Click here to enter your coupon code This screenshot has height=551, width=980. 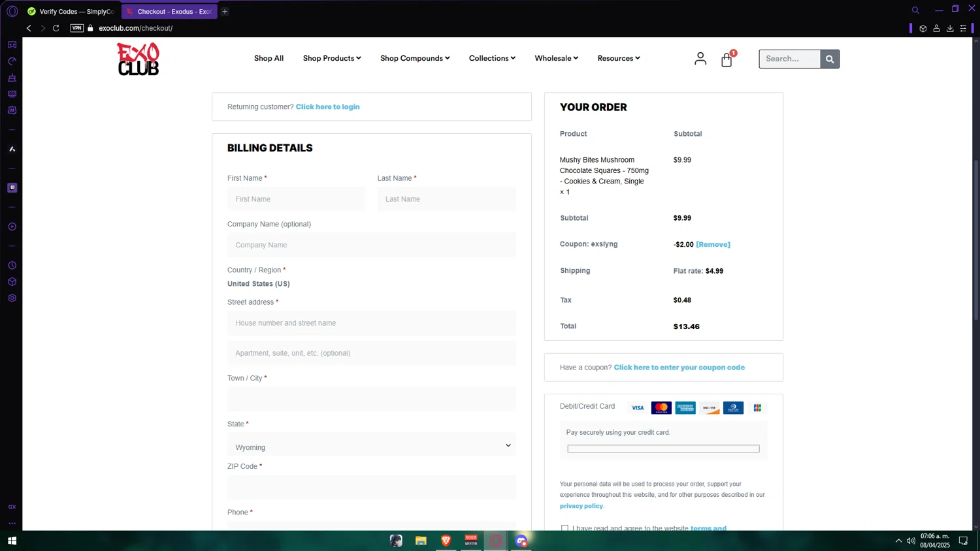(x=679, y=368)
